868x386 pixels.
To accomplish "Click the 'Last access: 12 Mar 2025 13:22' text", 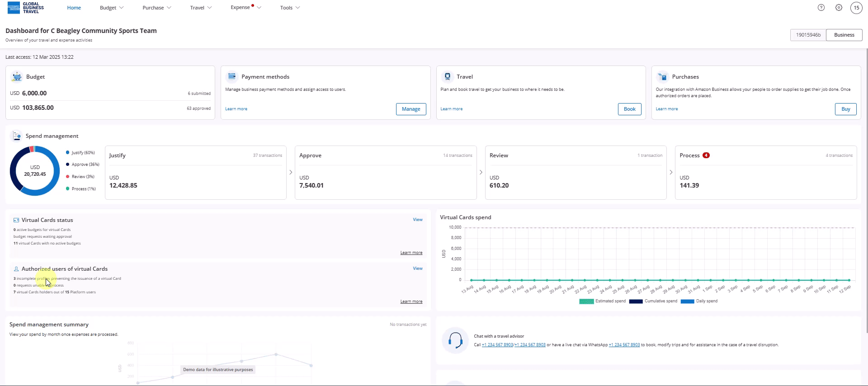I will pyautogui.click(x=39, y=57).
